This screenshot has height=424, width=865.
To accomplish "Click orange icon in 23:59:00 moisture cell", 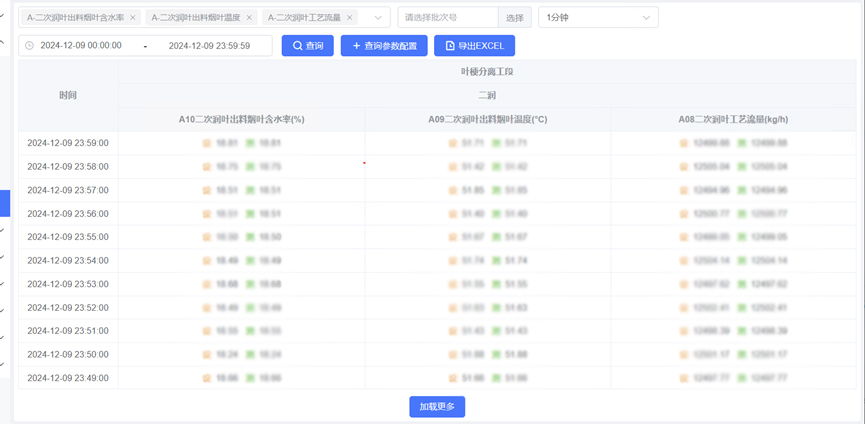I will [207, 143].
